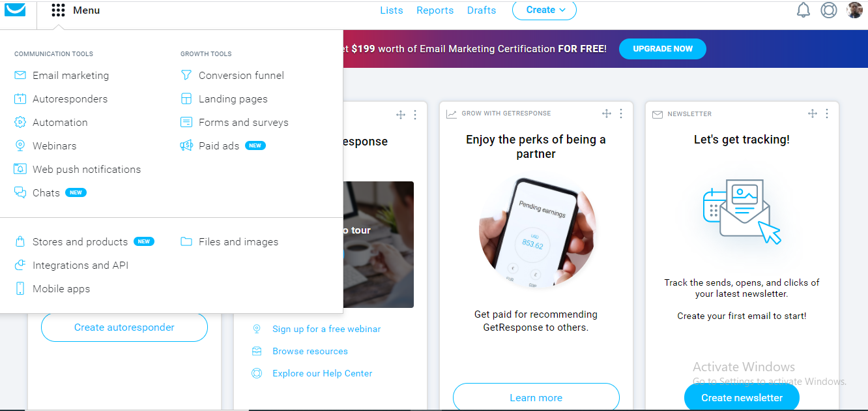
Task: Open the Conversion funnel tool
Action: pos(241,75)
